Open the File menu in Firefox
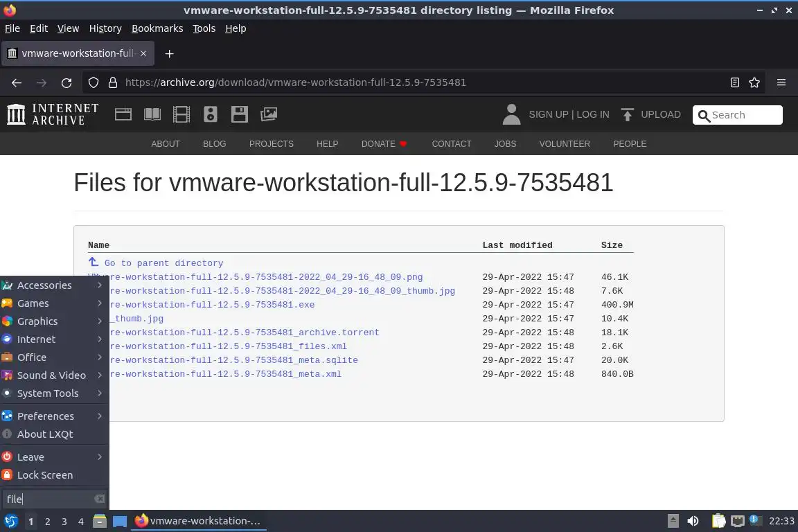This screenshot has width=798, height=532. click(12, 28)
